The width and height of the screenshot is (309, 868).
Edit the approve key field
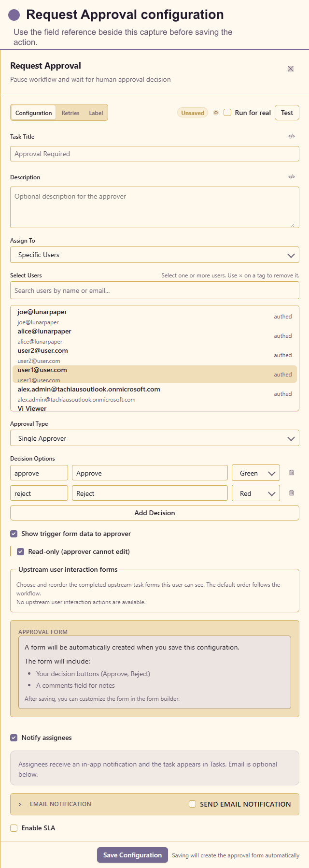click(39, 473)
